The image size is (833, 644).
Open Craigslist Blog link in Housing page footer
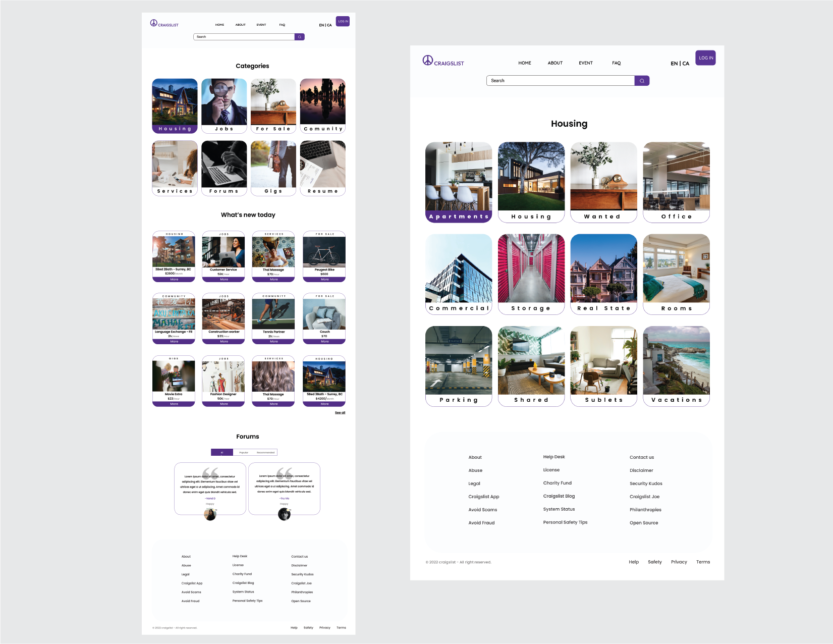559,496
